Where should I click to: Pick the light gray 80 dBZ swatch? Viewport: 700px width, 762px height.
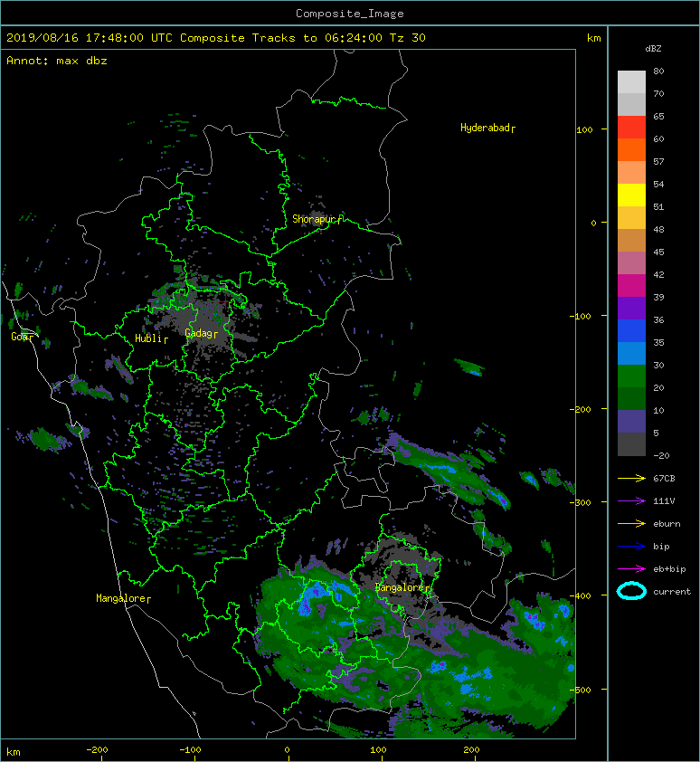[631, 82]
